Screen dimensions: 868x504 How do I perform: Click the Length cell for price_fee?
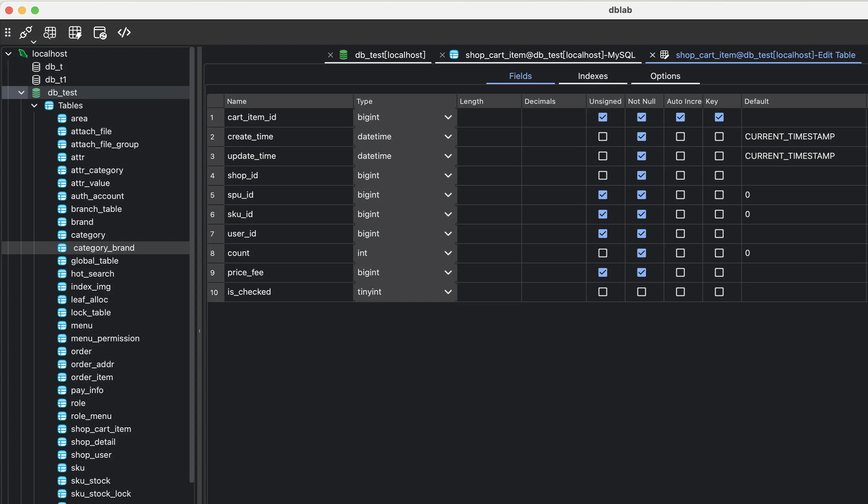pos(489,272)
